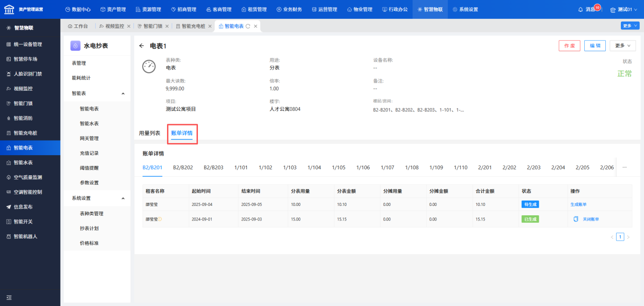Click the 待生成 status tag
Viewport: 644px width, 306px height.
[530, 205]
